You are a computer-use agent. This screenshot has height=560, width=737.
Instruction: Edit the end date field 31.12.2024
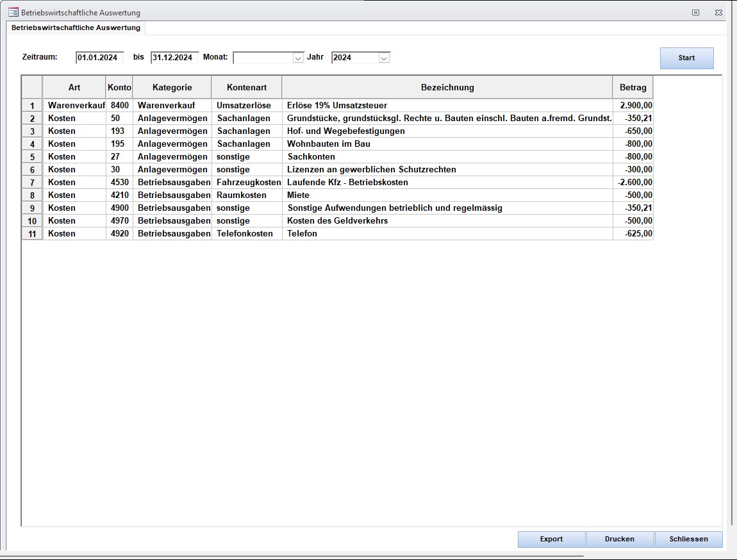[174, 58]
